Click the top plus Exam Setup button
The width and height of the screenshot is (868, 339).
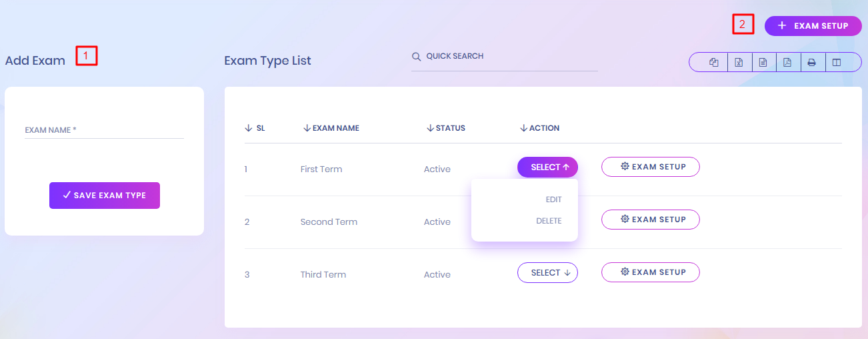(x=813, y=26)
